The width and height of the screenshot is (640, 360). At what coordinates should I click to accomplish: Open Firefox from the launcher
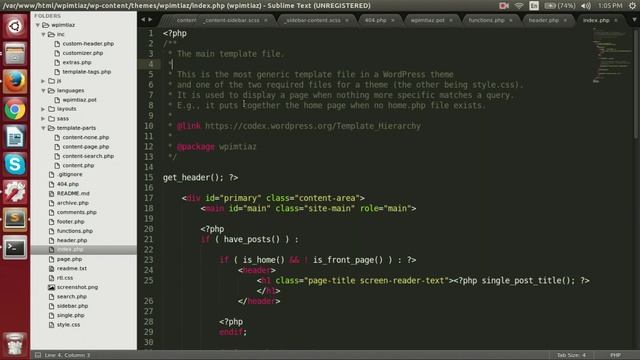[x=15, y=82]
